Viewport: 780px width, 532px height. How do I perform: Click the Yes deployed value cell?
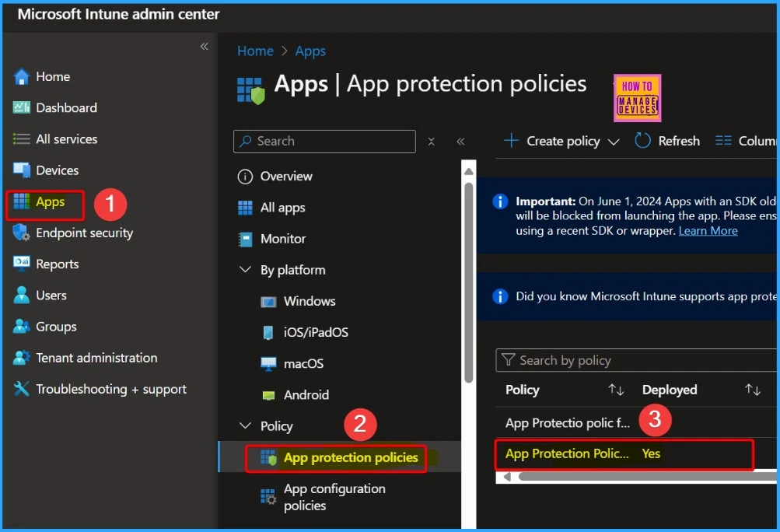click(x=651, y=454)
